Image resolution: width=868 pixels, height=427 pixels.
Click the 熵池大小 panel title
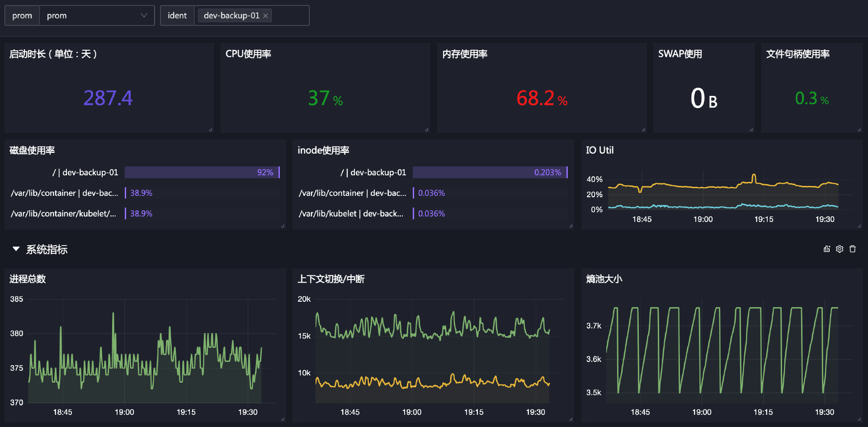point(604,279)
